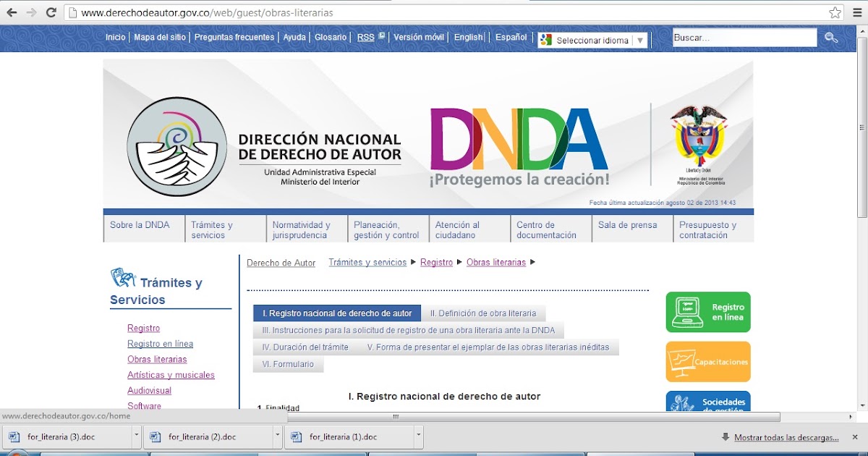Click the Ayuda link
868x456 pixels.
click(294, 37)
